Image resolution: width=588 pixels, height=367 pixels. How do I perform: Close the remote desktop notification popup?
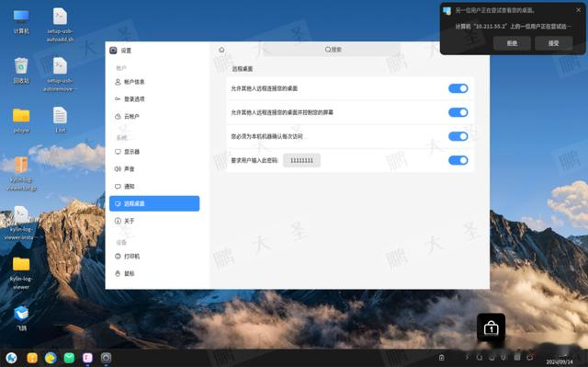(578, 10)
